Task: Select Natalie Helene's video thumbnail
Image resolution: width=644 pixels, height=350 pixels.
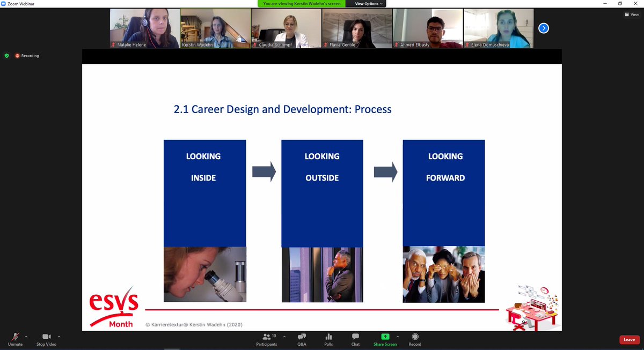Action: [x=145, y=28]
